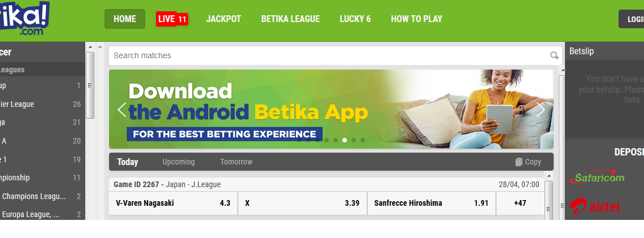Go to previous banner slide arrow

[x=121, y=110]
